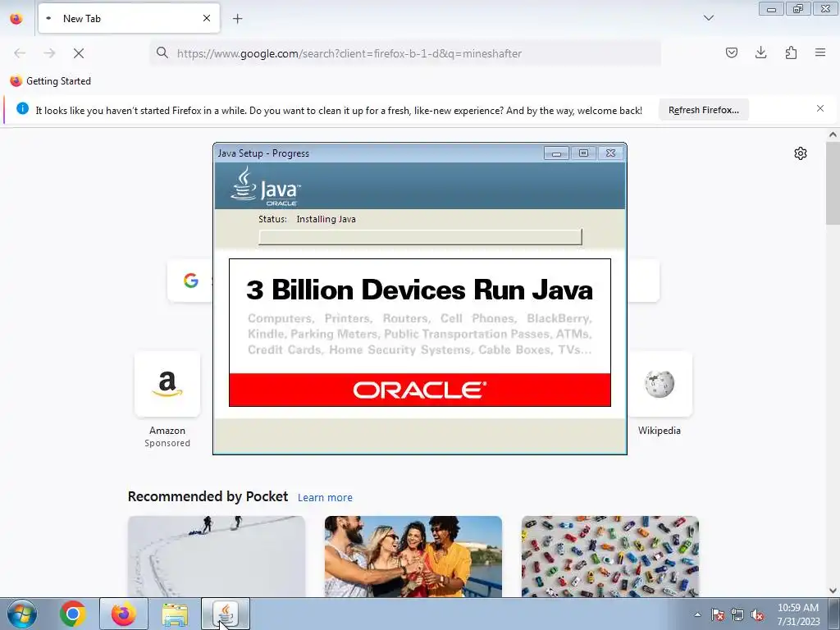Open the toy cars Pocket story
This screenshot has width=840, height=630.
[610, 556]
